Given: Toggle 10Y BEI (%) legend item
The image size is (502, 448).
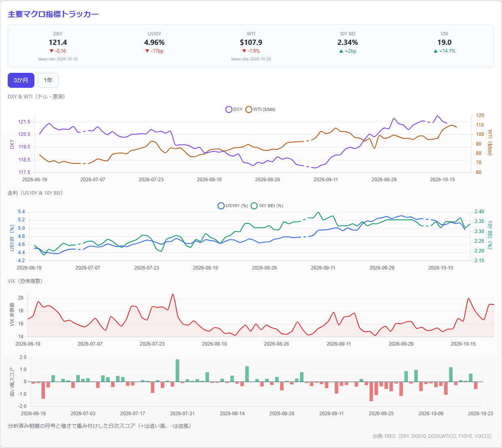Looking at the screenshot, I should 267,206.
